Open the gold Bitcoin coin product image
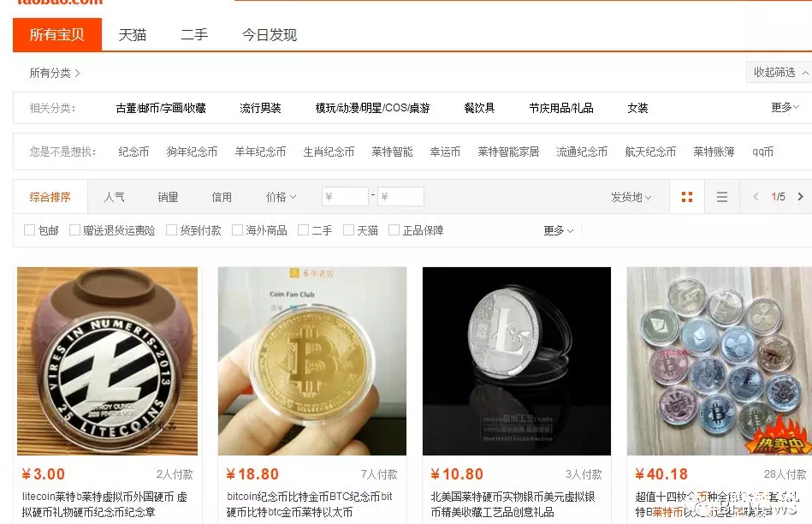 [x=312, y=361]
